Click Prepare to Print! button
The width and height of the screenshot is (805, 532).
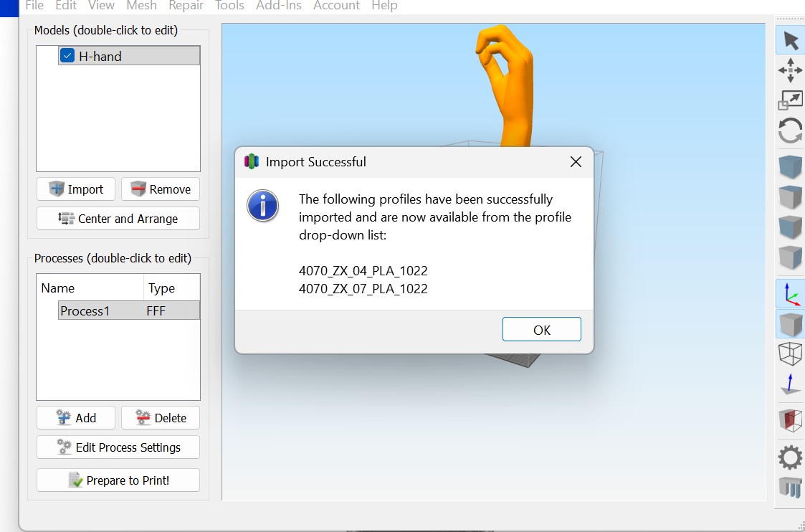coord(118,480)
